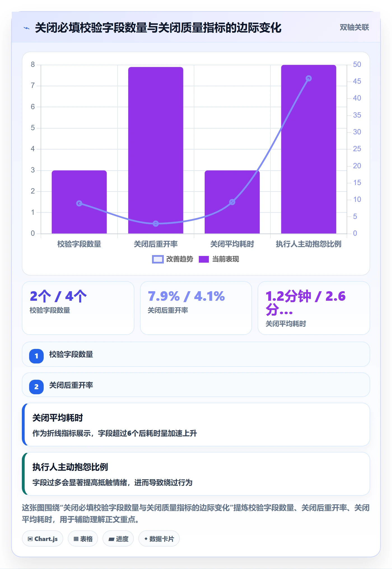The width and height of the screenshot is (392, 569).
Task: Click the 校验字段数量 x-axis label
Action: pyautogui.click(x=79, y=244)
